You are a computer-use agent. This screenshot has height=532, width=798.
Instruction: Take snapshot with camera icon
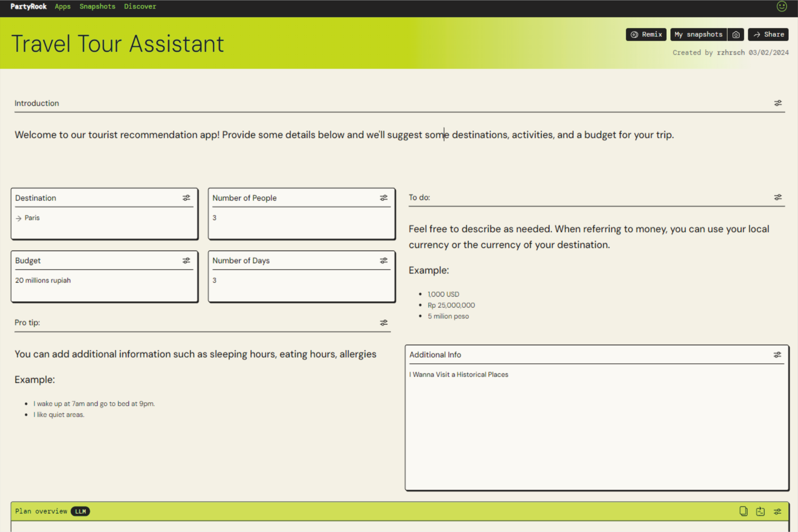tap(736, 35)
